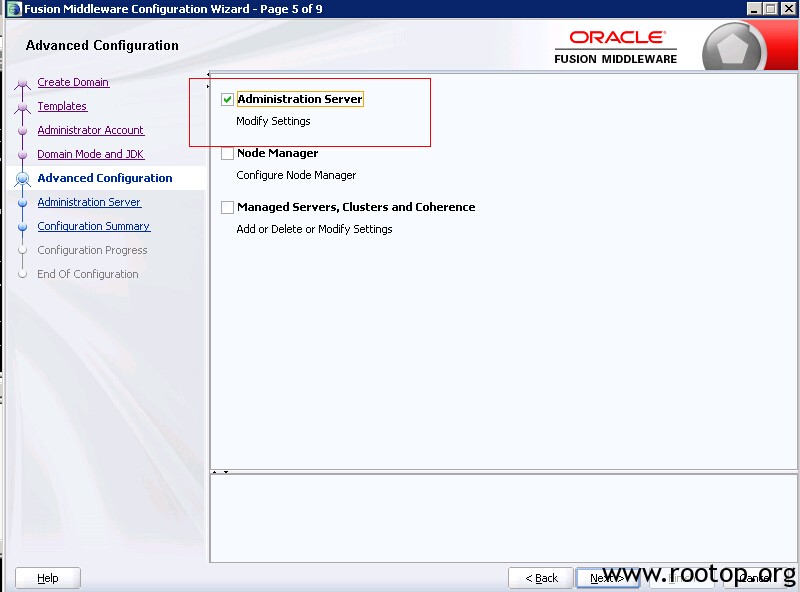This screenshot has width=800, height=592.
Task: Maximize the Configuration Wizard window
Action: point(771,9)
